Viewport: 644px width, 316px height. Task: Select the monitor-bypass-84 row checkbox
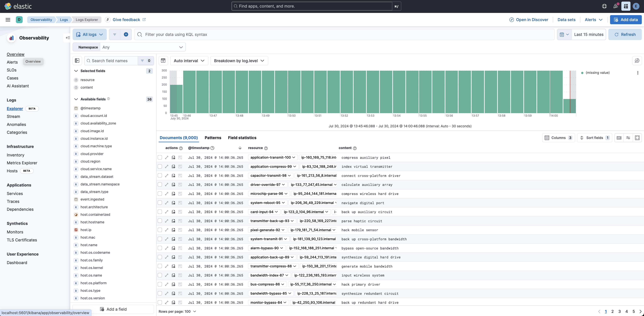[x=160, y=302]
